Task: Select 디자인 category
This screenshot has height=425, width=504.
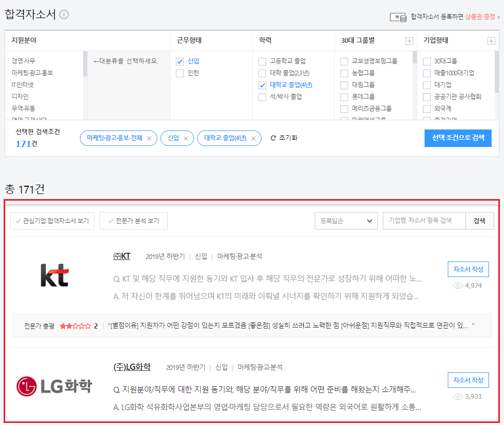Action: click(20, 96)
